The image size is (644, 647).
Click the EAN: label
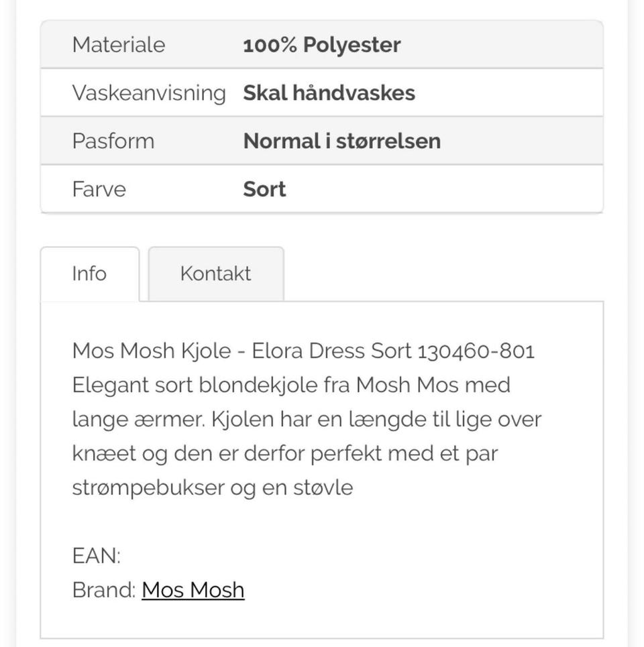pos(96,556)
